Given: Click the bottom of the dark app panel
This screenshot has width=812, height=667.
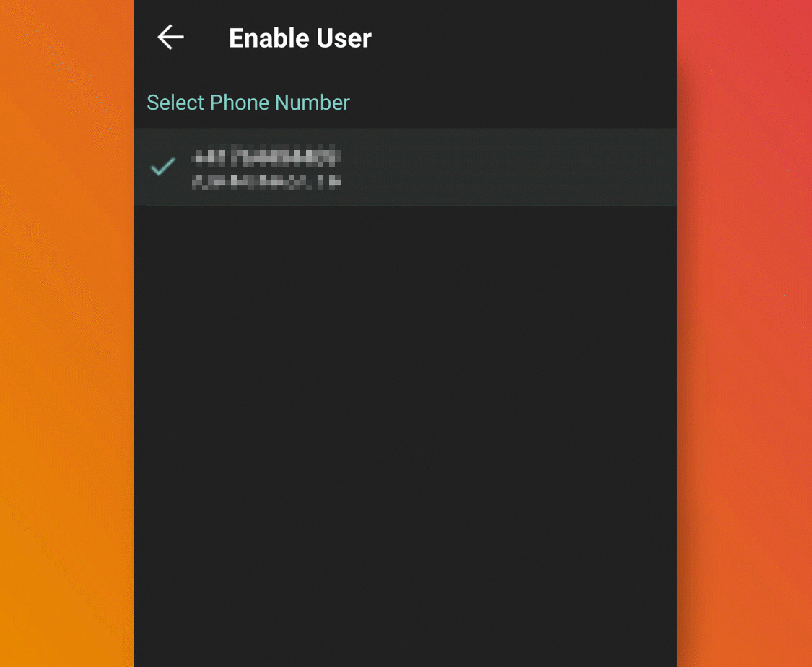Looking at the screenshot, I should click(x=404, y=642).
